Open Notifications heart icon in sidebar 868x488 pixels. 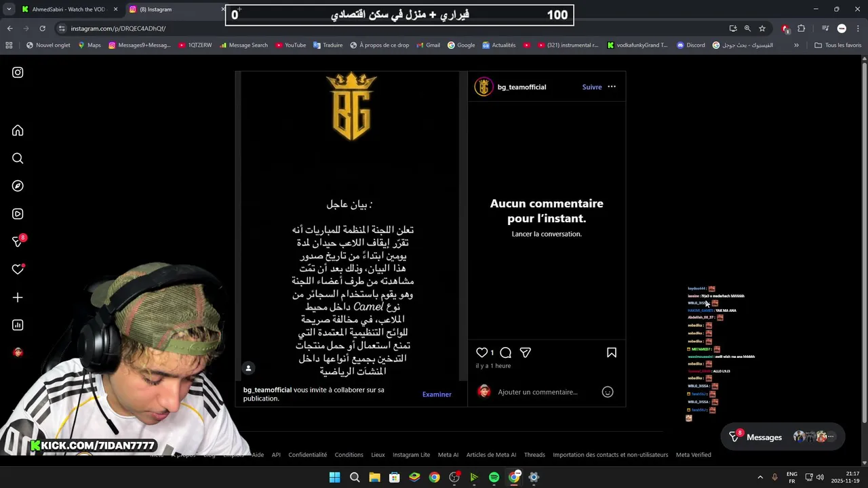pyautogui.click(x=18, y=269)
